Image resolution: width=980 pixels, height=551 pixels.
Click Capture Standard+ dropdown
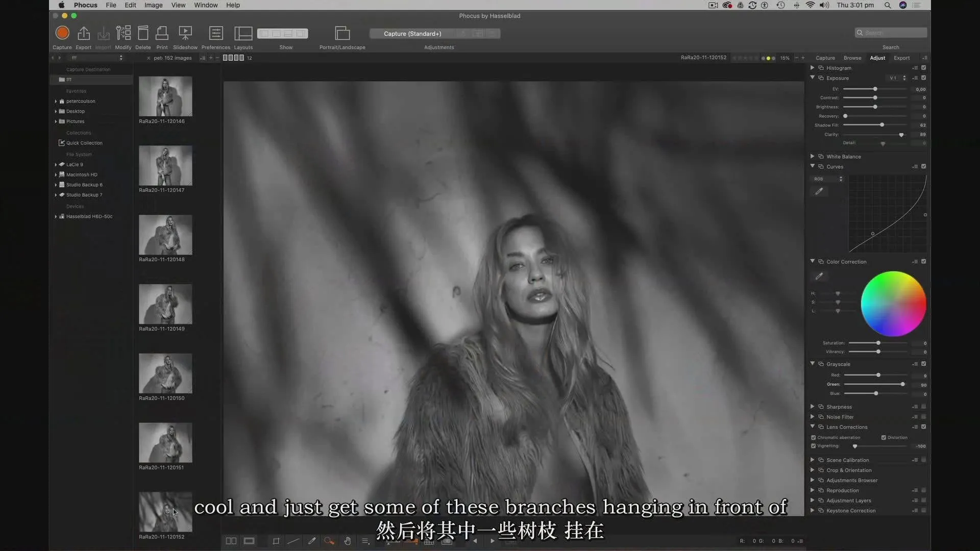point(412,33)
